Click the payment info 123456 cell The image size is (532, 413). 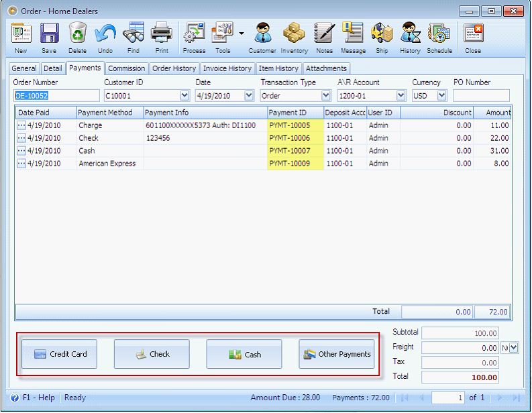click(x=205, y=138)
